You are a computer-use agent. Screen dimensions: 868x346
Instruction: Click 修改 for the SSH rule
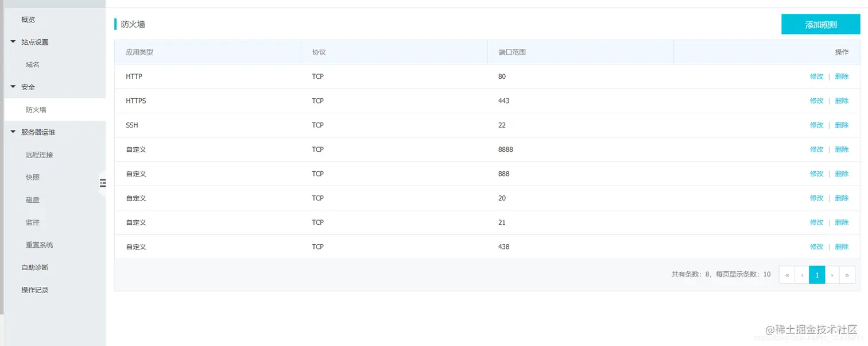click(x=816, y=125)
